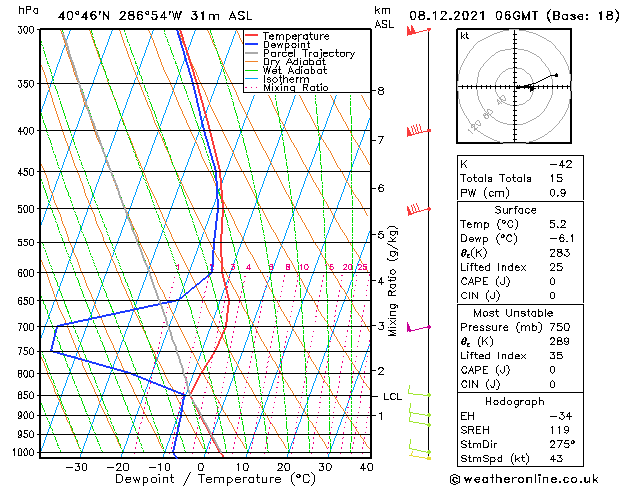Click the 1000 hPa pressure level label

[26, 452]
